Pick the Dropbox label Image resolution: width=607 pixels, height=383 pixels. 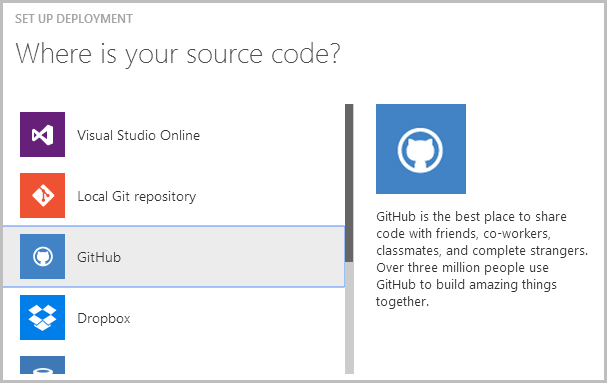click(104, 318)
